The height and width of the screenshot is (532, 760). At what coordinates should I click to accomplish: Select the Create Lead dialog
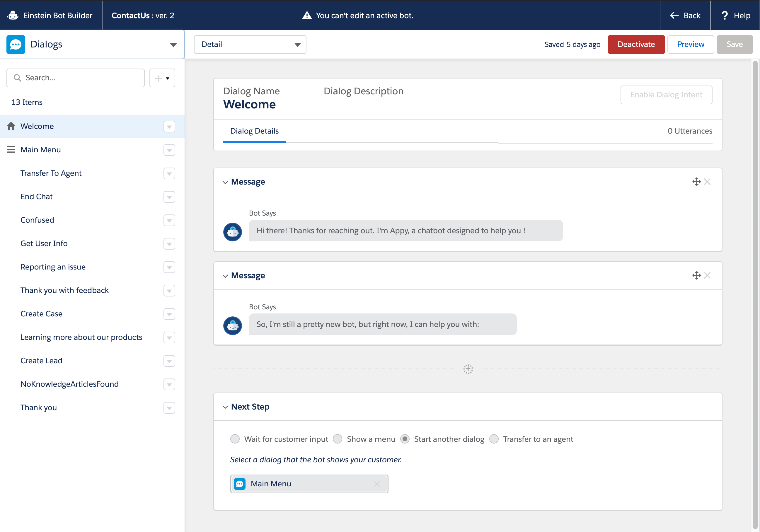pyautogui.click(x=92, y=361)
